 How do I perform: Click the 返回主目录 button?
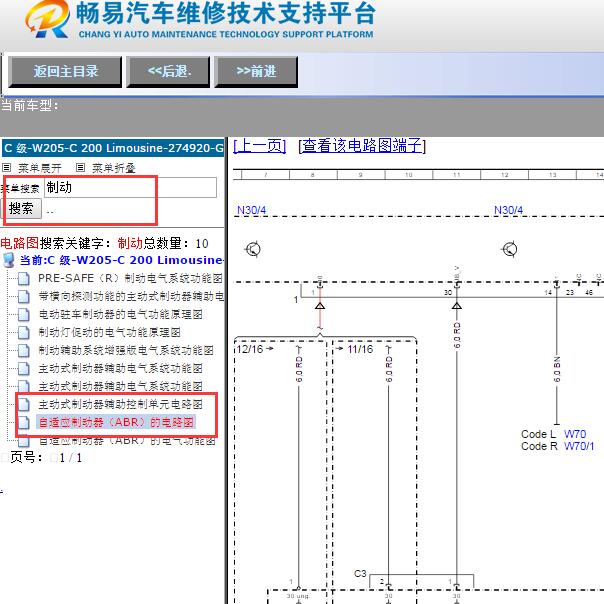(65, 72)
